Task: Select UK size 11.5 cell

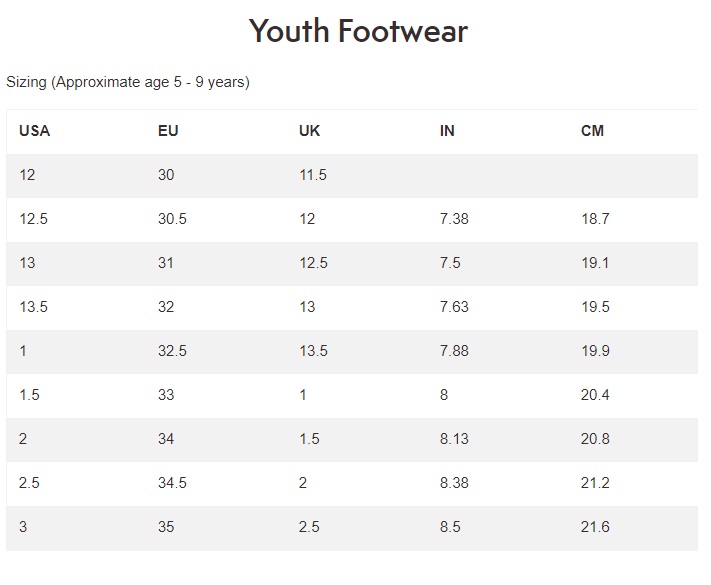Action: pos(313,175)
